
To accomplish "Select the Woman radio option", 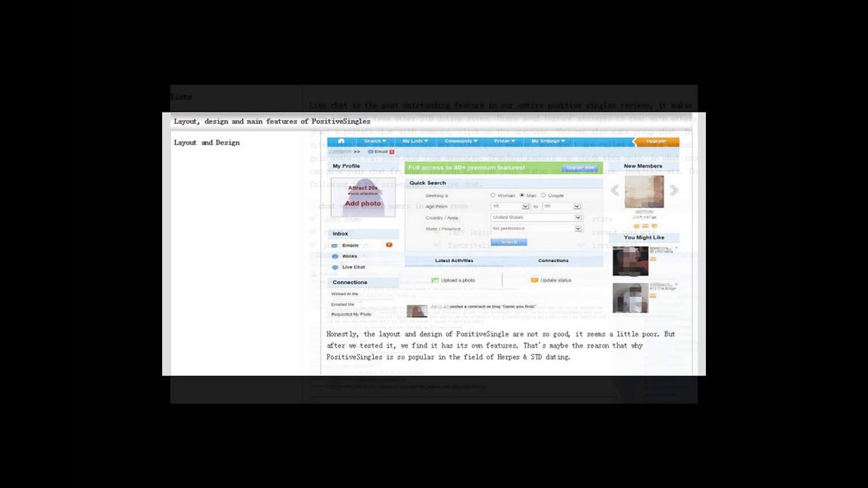I will [x=493, y=195].
